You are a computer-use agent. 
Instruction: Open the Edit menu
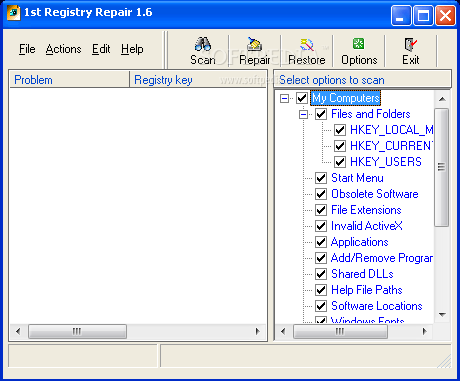(101, 49)
